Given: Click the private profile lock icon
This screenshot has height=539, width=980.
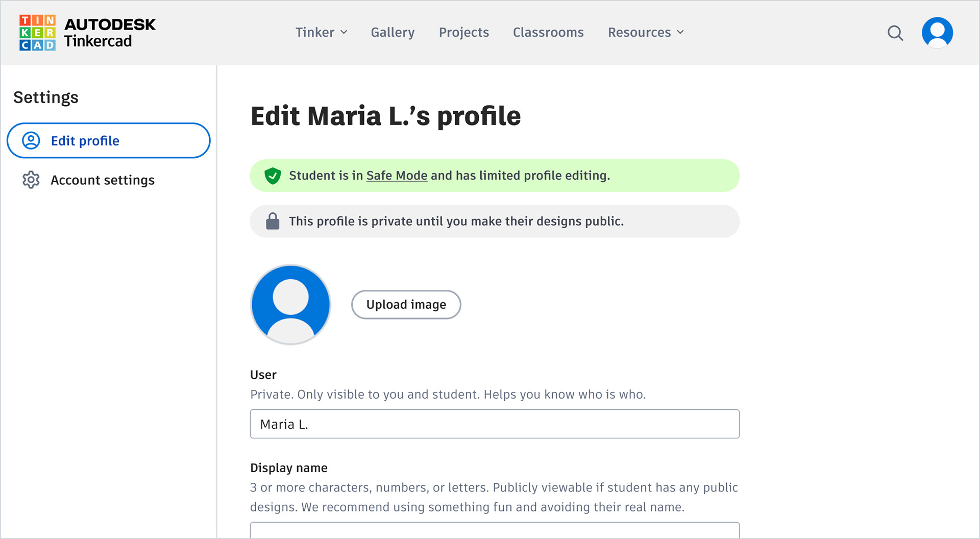Looking at the screenshot, I should [273, 221].
